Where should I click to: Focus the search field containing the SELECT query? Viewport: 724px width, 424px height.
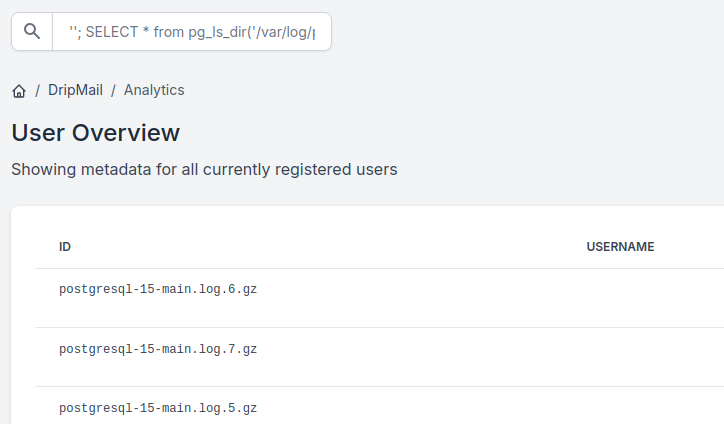(x=192, y=32)
